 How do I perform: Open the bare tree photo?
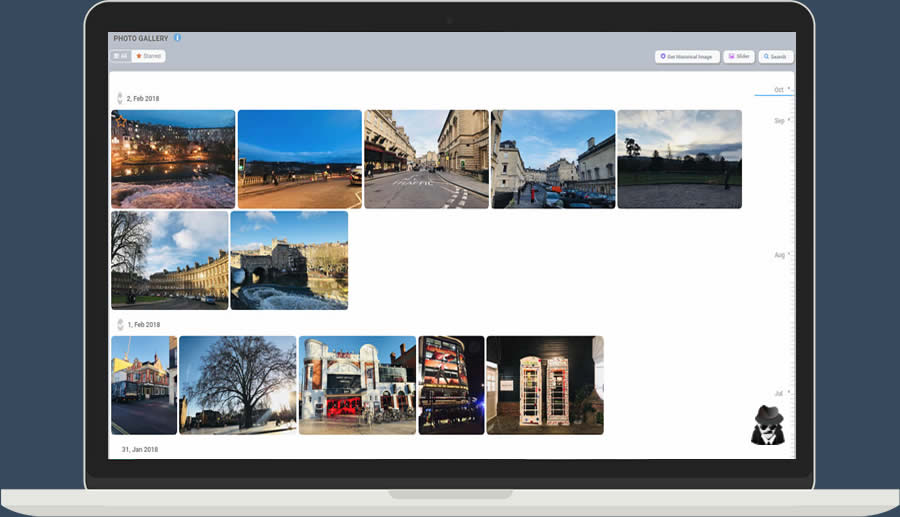click(x=238, y=385)
